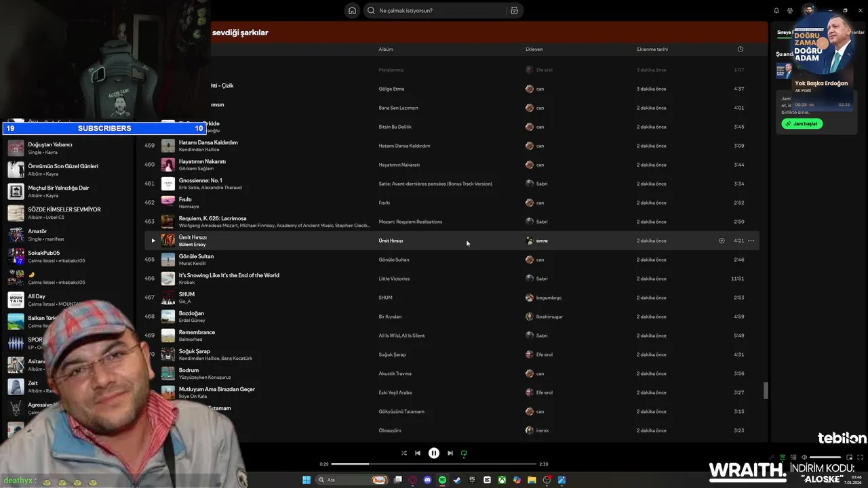Open Xbox app from taskbar

502,480
